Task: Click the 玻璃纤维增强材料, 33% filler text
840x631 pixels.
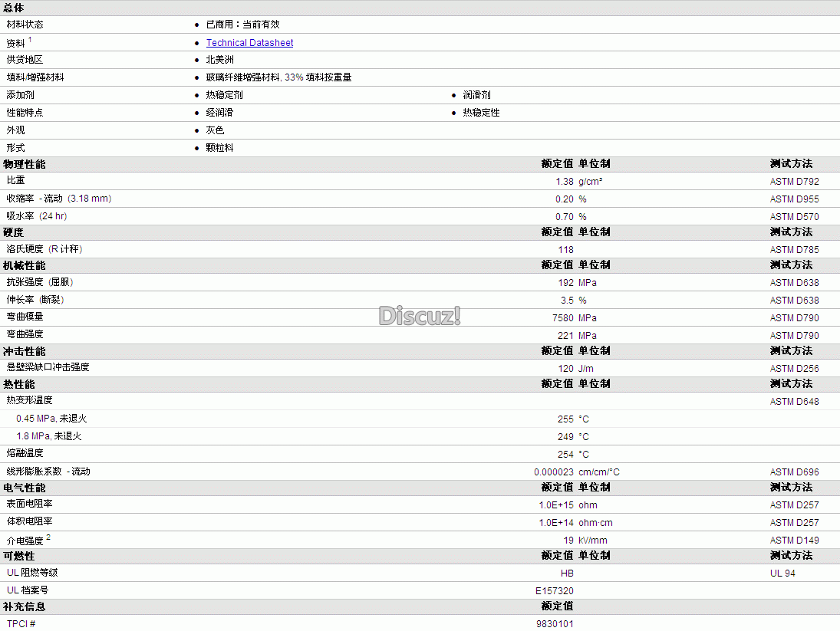Action: pyautogui.click(x=278, y=77)
